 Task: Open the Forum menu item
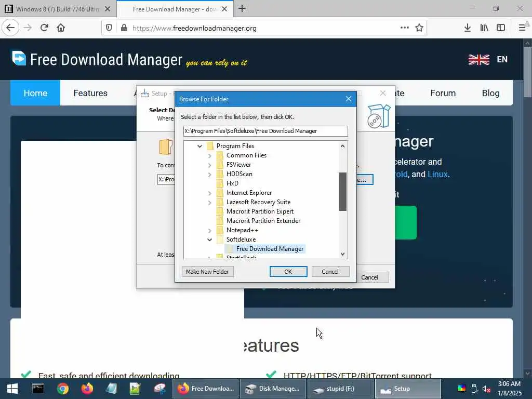(443, 93)
